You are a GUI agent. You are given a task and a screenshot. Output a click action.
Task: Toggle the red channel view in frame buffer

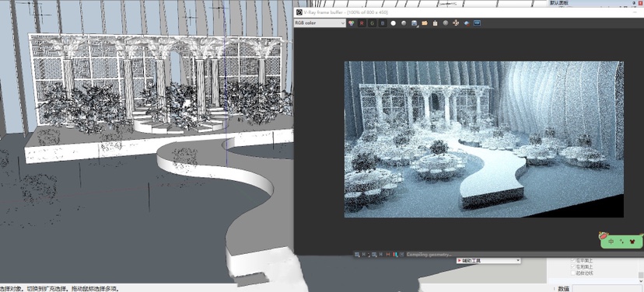[362, 23]
